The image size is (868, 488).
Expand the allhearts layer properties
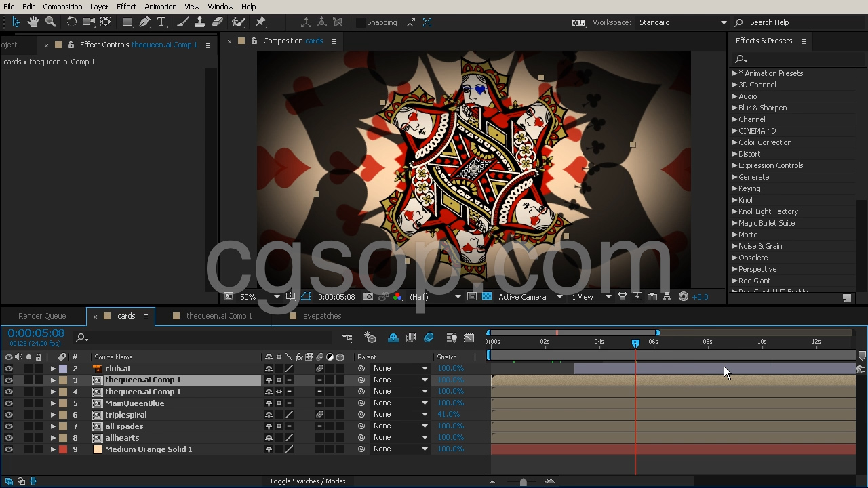(53, 438)
